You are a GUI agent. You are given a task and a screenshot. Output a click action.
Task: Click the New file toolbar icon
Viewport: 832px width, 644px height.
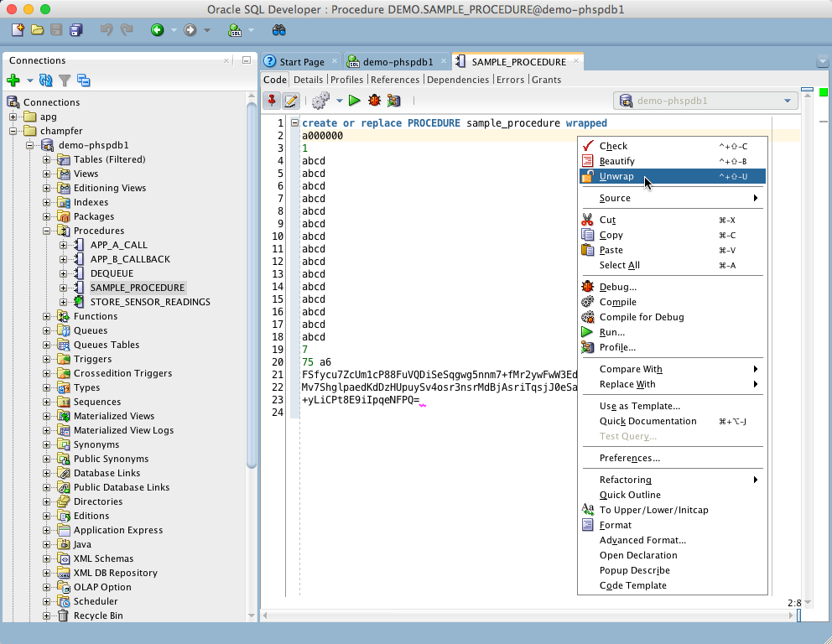coord(18,30)
